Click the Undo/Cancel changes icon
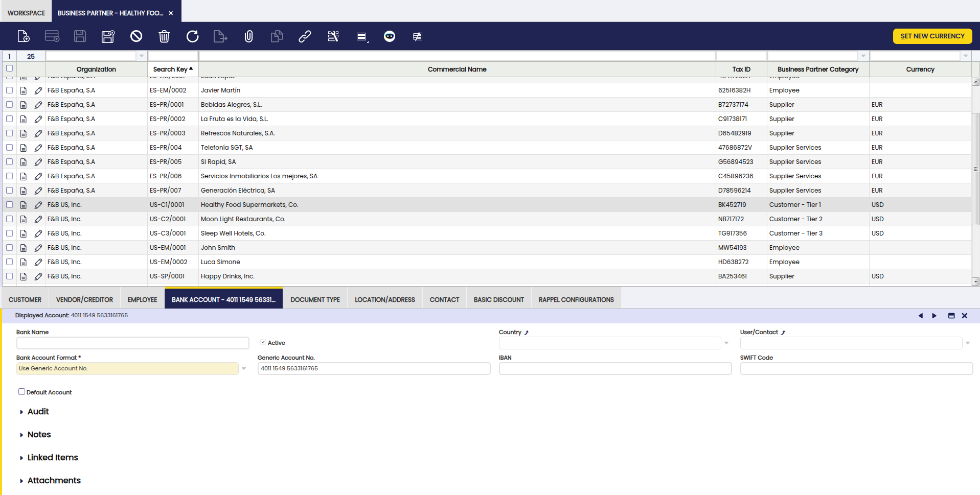The height and width of the screenshot is (495, 980). pos(136,36)
